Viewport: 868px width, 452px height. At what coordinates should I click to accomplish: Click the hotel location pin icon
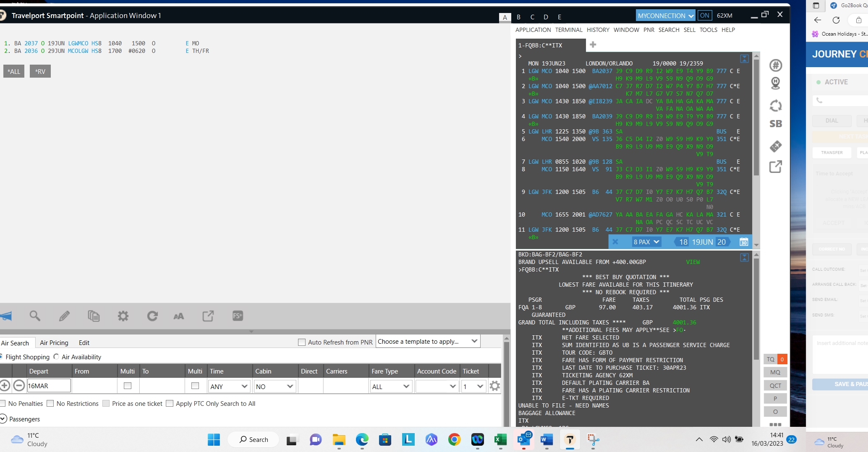click(x=775, y=84)
